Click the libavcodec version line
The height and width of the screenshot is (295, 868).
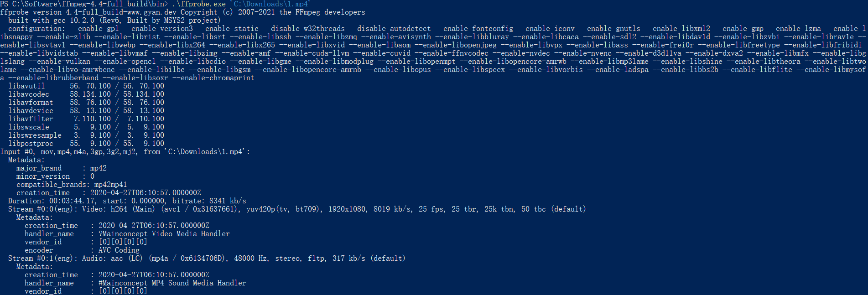[x=86, y=94]
